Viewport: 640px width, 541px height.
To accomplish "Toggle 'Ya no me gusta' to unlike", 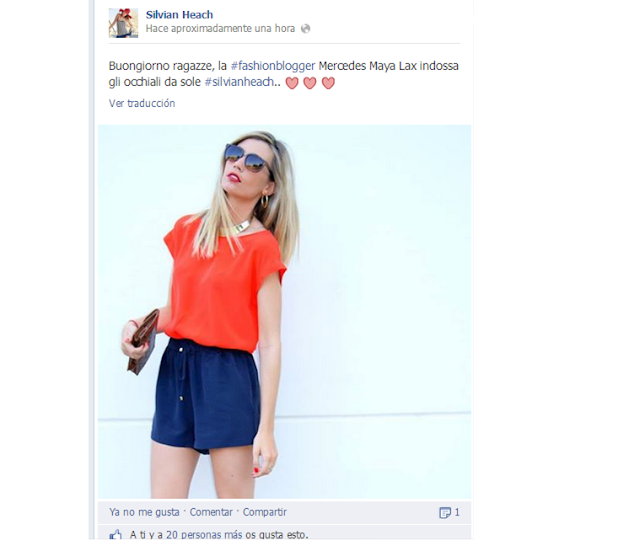I will tap(144, 512).
